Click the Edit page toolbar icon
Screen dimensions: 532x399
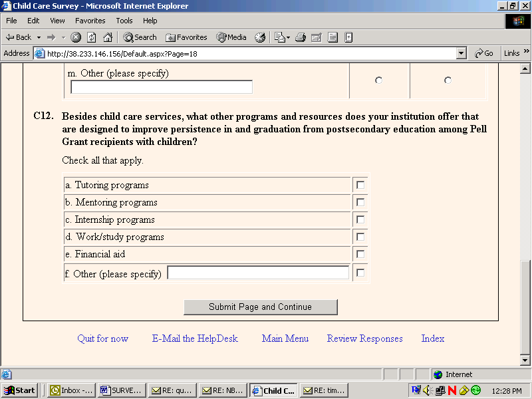point(317,37)
